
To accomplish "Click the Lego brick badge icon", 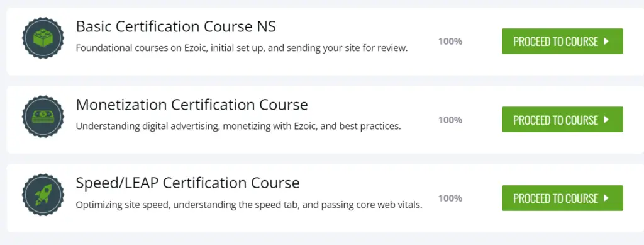I will click(43, 38).
